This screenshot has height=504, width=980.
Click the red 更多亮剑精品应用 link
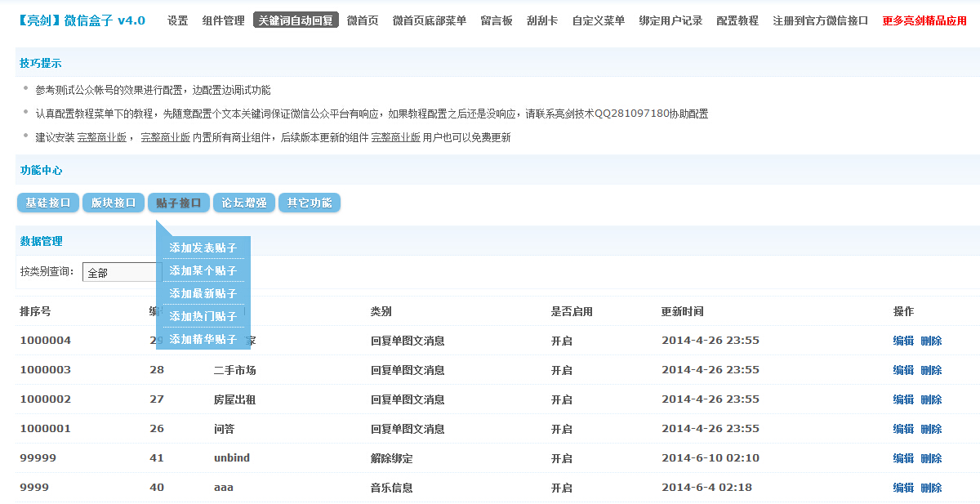[924, 20]
